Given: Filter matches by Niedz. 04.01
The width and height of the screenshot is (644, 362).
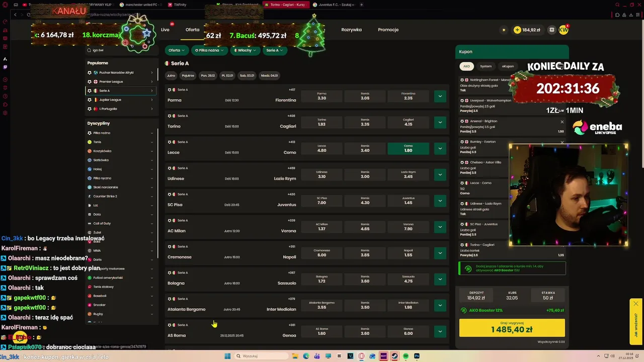Looking at the screenshot, I should (x=269, y=75).
